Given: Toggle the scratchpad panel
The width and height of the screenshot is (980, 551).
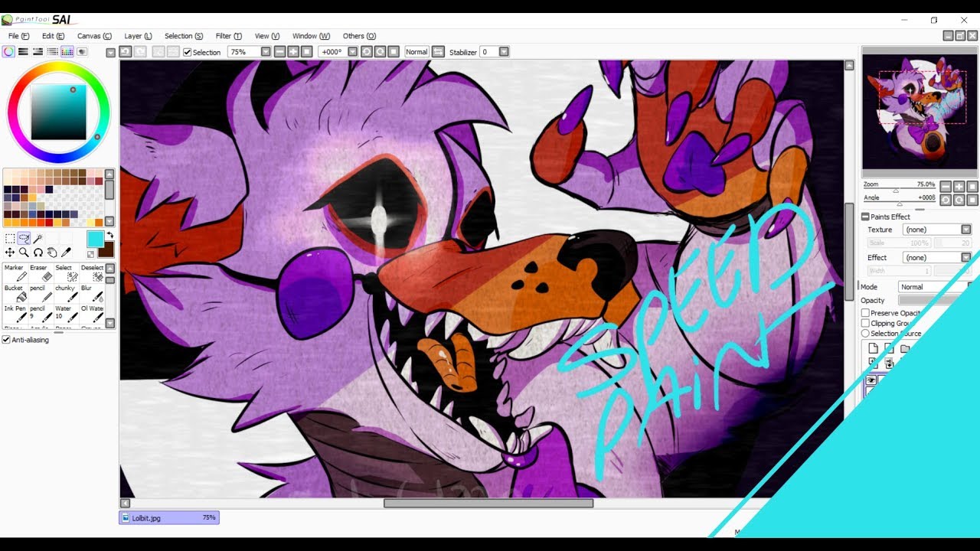Looking at the screenshot, I should point(81,52).
